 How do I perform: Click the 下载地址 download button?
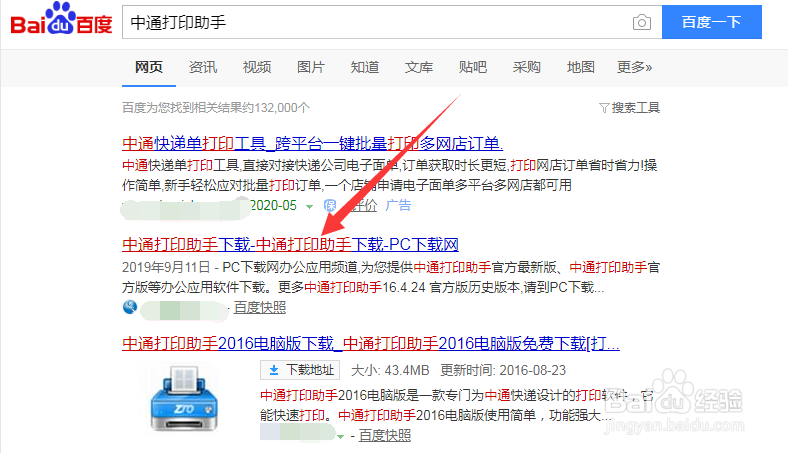coord(301,370)
